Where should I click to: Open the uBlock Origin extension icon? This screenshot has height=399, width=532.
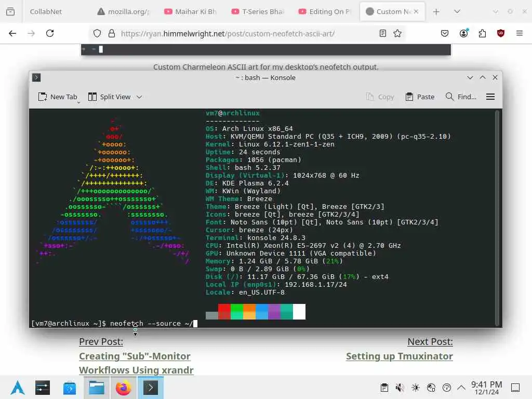point(501,33)
